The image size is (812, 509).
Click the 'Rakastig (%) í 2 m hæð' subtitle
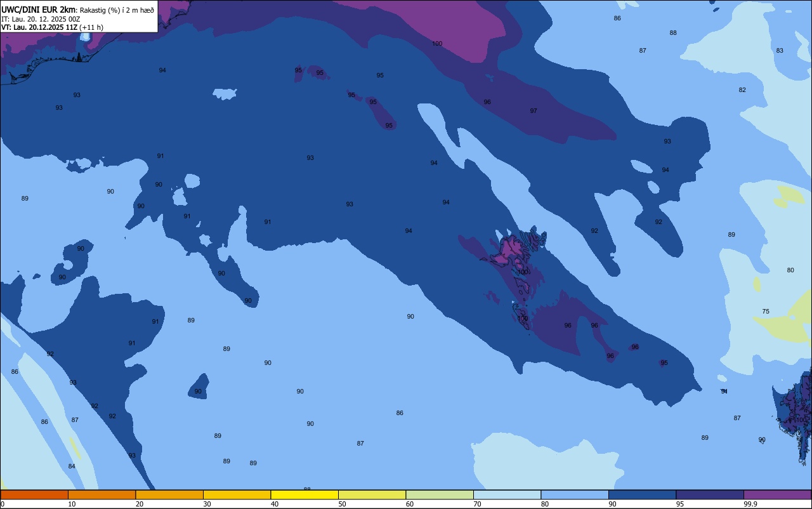[x=117, y=10]
